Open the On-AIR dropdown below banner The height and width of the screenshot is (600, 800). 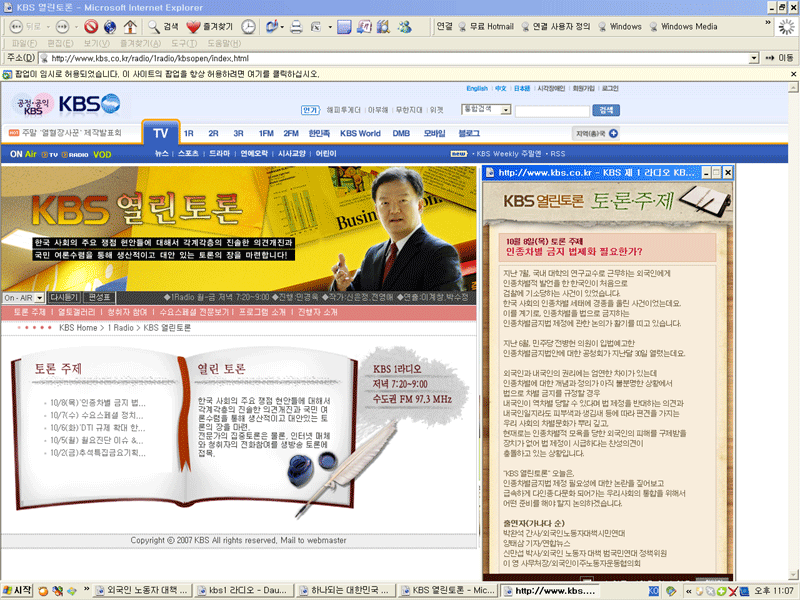[39, 297]
